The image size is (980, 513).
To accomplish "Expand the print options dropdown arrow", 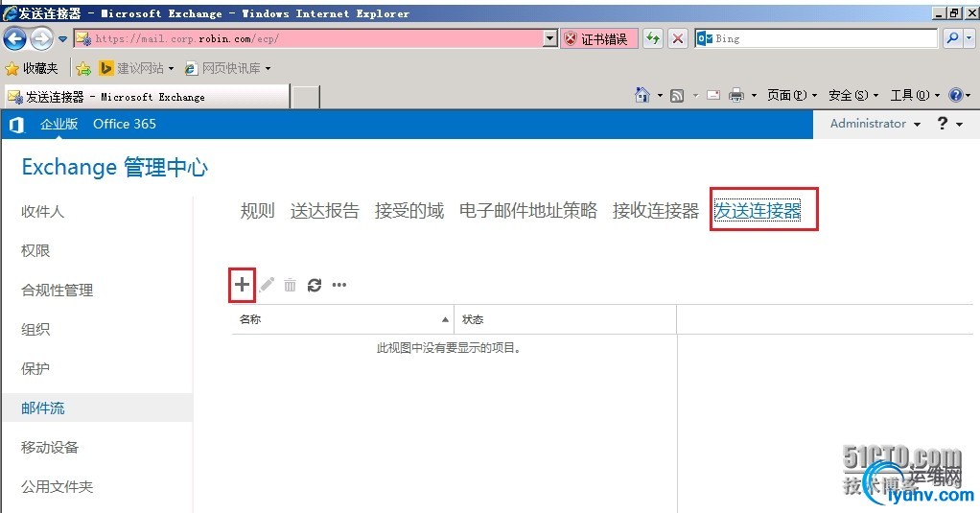I will coord(754,96).
